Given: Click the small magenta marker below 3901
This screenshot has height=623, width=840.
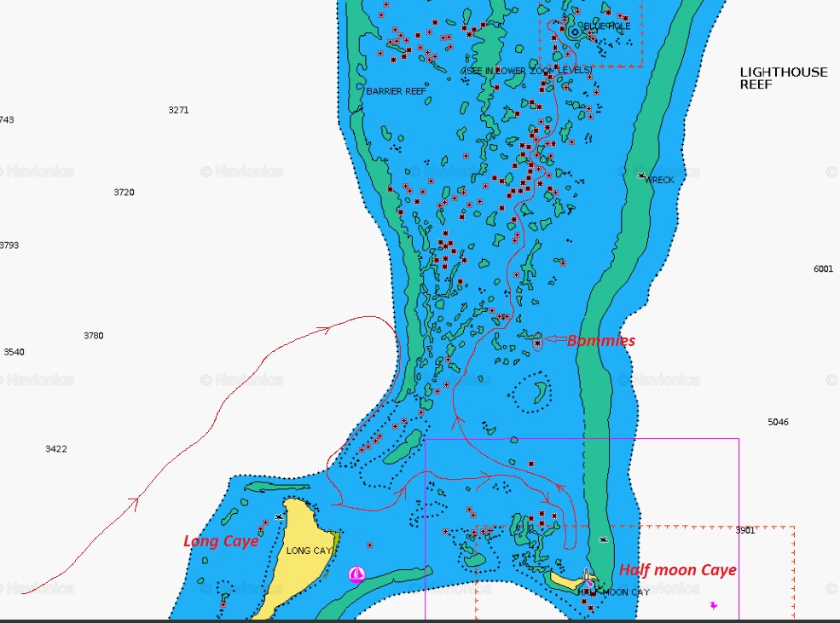Looking at the screenshot, I should pos(713,605).
